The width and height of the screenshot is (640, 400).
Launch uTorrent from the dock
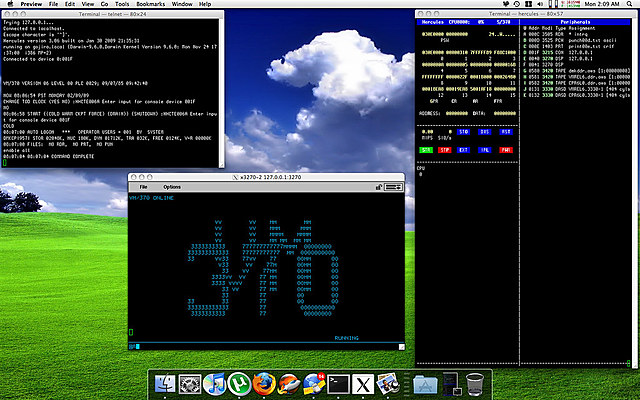pos(239,384)
